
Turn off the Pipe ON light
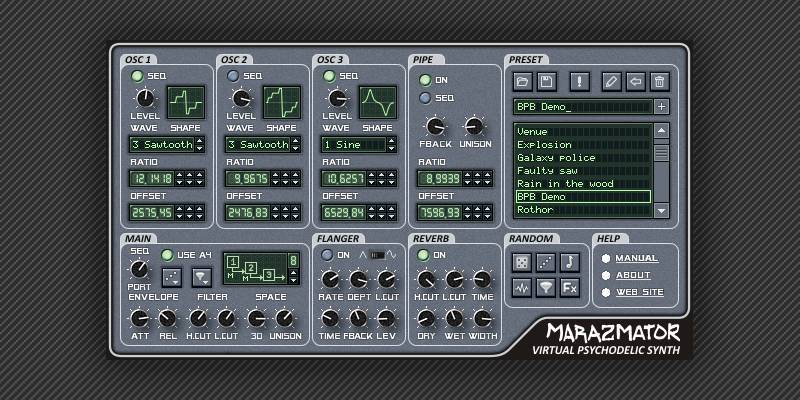(425, 80)
